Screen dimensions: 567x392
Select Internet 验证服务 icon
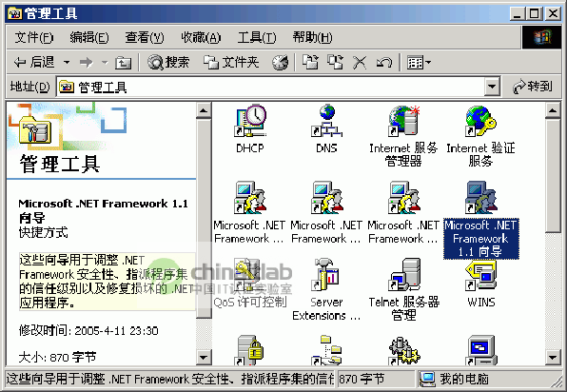pyautogui.click(x=480, y=121)
